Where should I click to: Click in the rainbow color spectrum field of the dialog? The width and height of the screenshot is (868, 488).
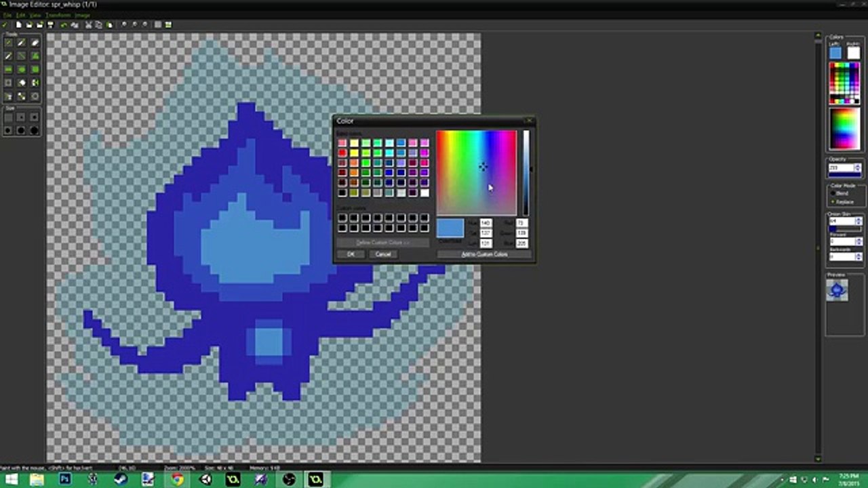click(477, 173)
